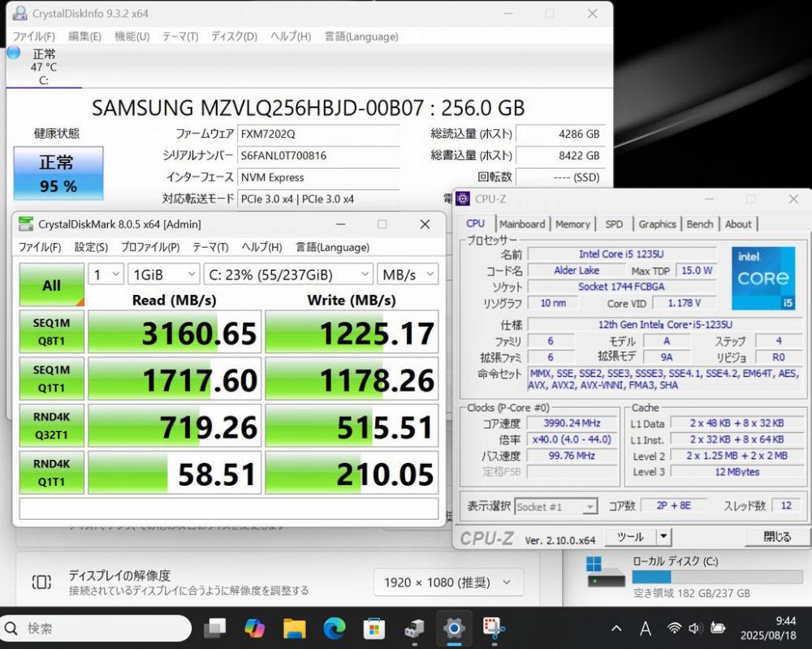Open the test count dropdown showing 1
Image resolution: width=812 pixels, height=649 pixels.
click(x=106, y=275)
